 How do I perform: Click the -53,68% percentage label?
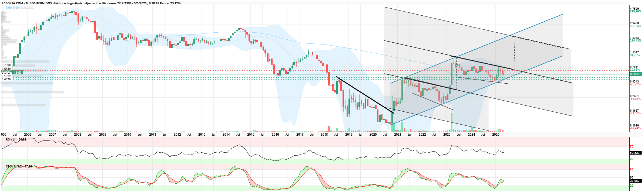635,99
